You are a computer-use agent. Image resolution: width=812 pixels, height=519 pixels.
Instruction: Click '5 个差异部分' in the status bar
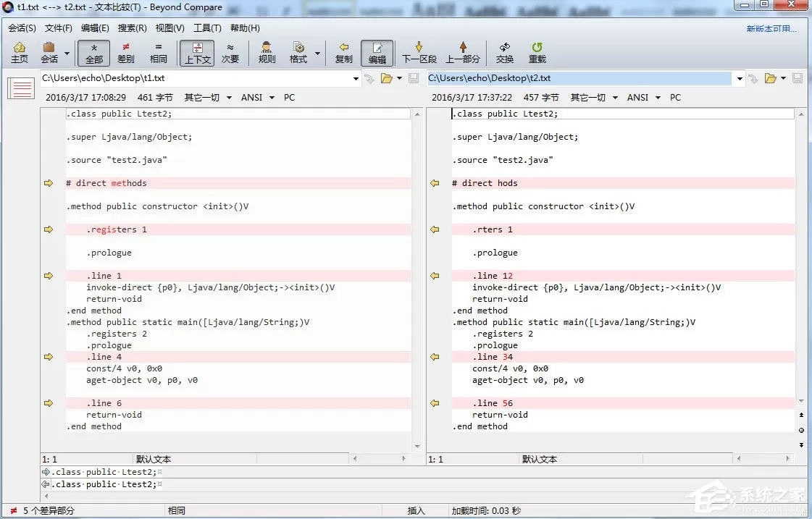49,511
